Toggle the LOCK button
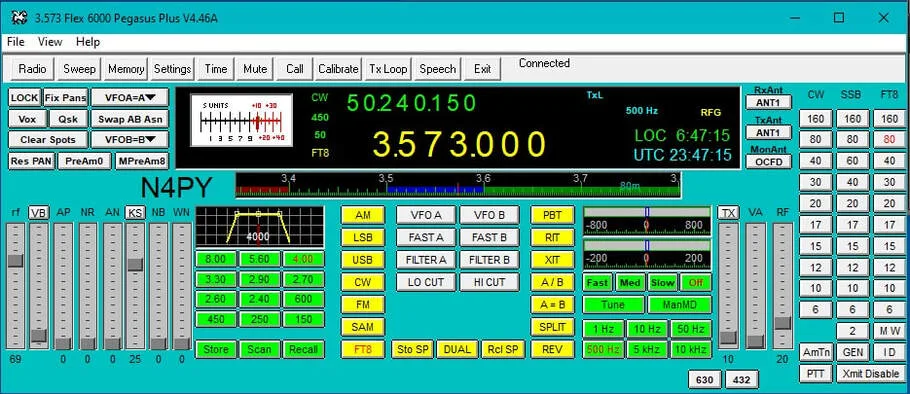The width and height of the screenshot is (910, 394). tap(24, 98)
